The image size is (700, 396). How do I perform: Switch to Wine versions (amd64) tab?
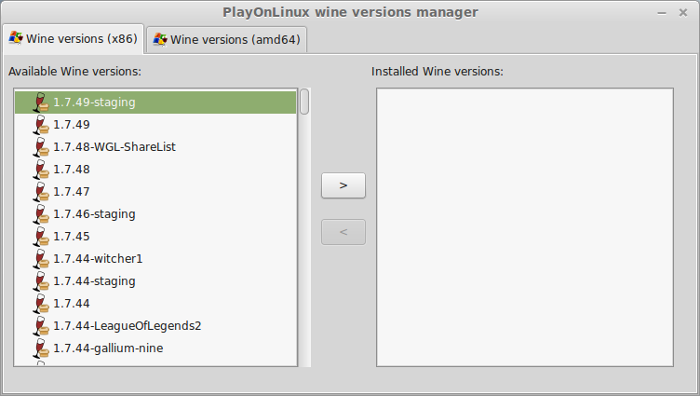[227, 40]
